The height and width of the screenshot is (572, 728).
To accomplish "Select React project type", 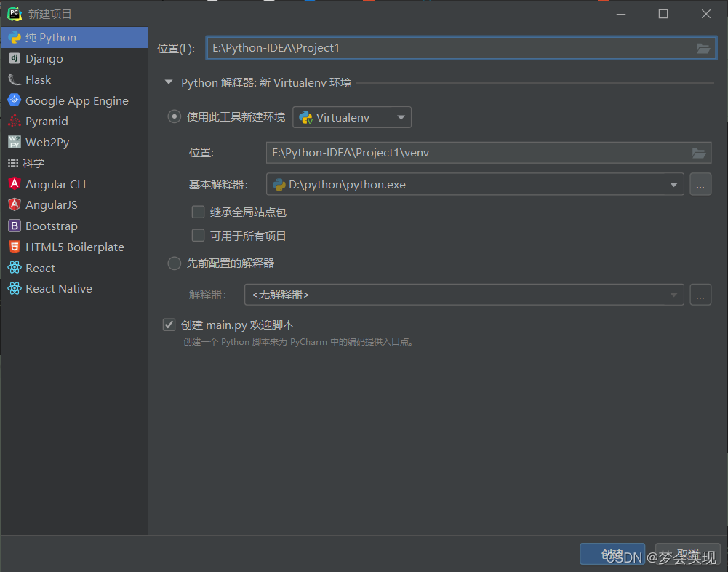I will point(74,268).
